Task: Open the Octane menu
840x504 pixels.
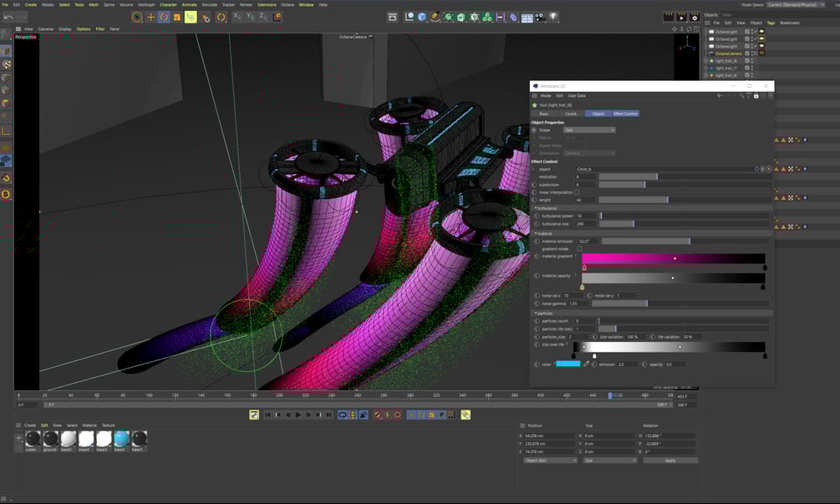Action: [x=288, y=4]
